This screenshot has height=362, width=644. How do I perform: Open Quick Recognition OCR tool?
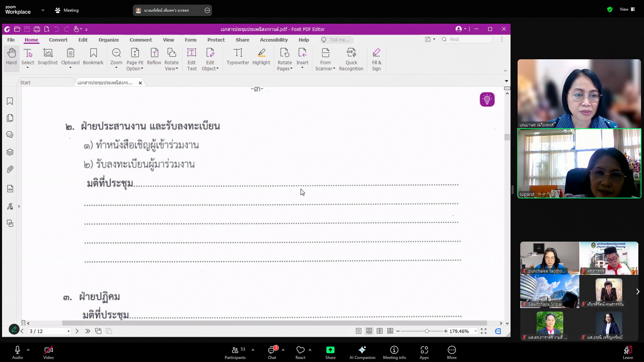351,59
